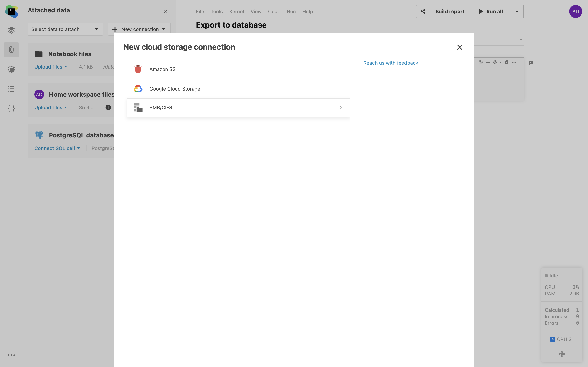Click the Reach us with feedback link
The image size is (588, 367).
click(391, 63)
